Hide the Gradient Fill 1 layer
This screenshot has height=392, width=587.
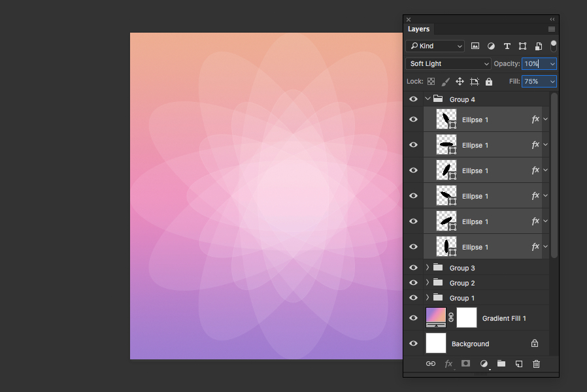pyautogui.click(x=413, y=318)
